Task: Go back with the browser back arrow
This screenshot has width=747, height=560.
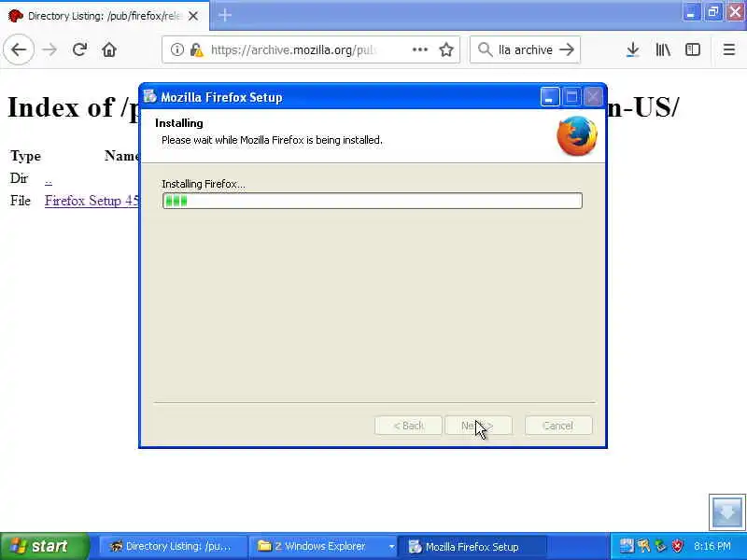Action: click(x=19, y=49)
